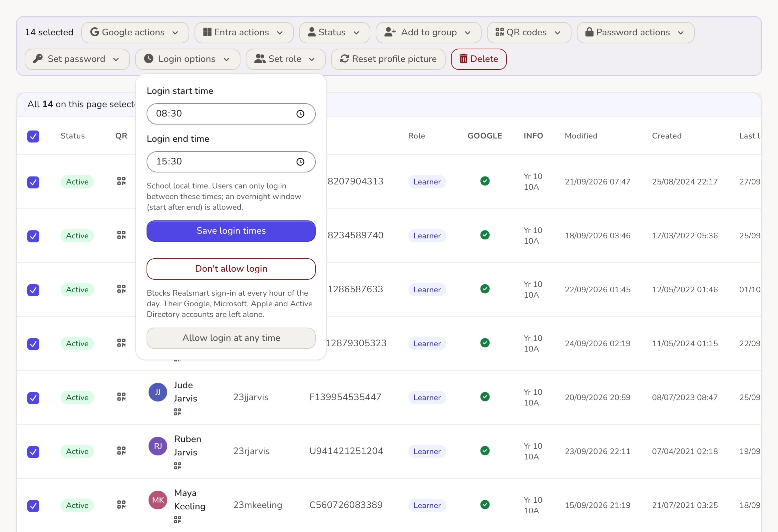Click the JJ avatar for Jude Jarvis
778x532 pixels.
pos(158,392)
